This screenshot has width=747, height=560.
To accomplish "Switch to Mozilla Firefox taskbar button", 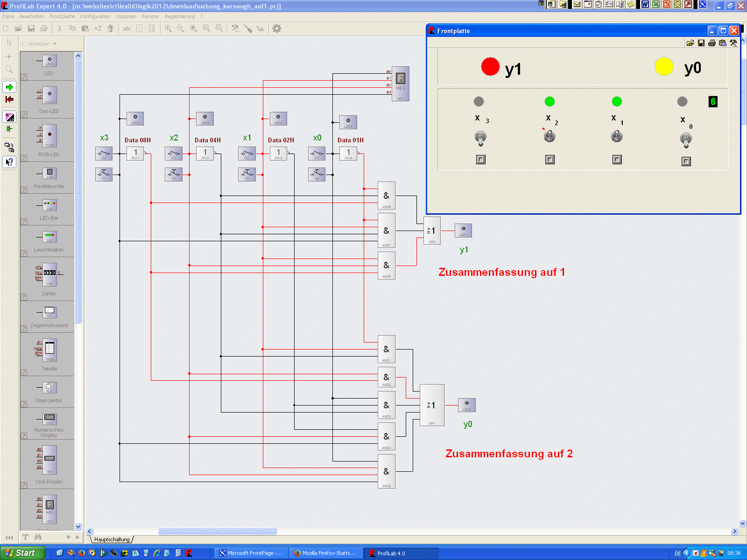I will coord(325,553).
